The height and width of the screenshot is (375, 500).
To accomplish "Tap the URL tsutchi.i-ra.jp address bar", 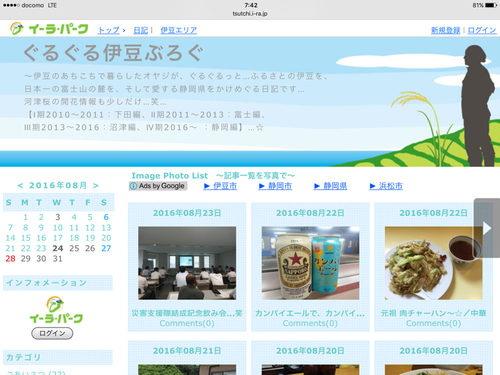I will [x=250, y=14].
